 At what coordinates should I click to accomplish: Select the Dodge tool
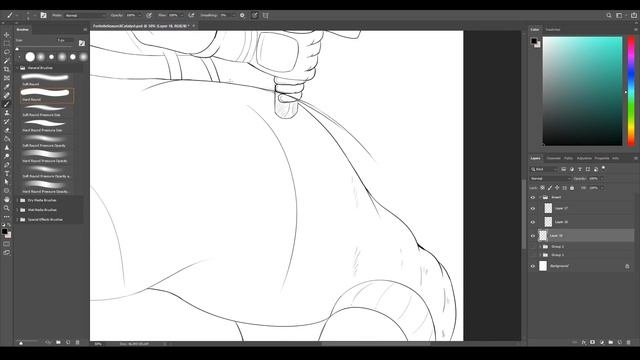pos(7,156)
